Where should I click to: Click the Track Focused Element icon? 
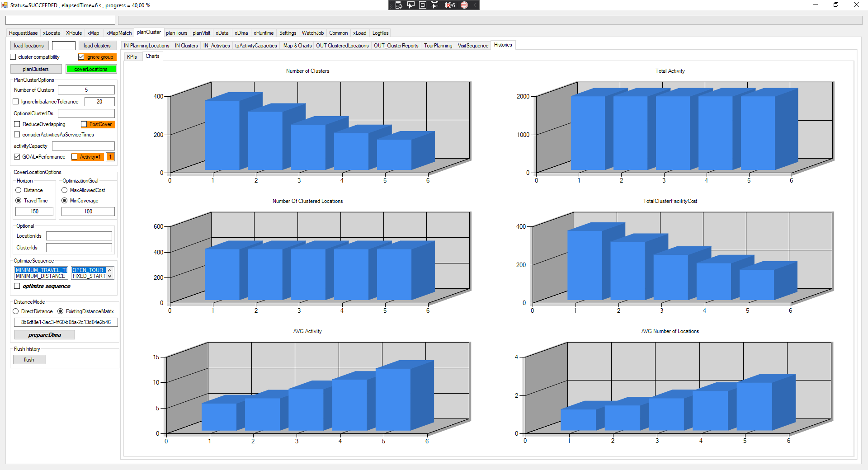coord(434,5)
